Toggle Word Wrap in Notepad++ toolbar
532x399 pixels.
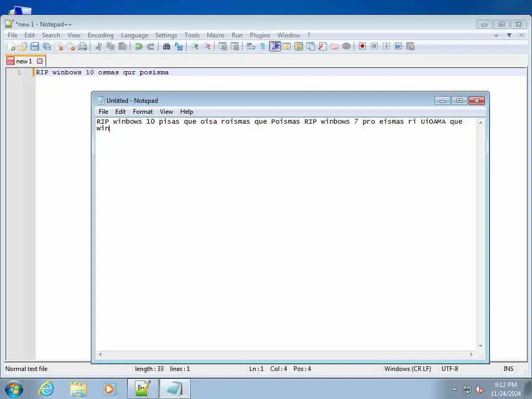[x=251, y=46]
